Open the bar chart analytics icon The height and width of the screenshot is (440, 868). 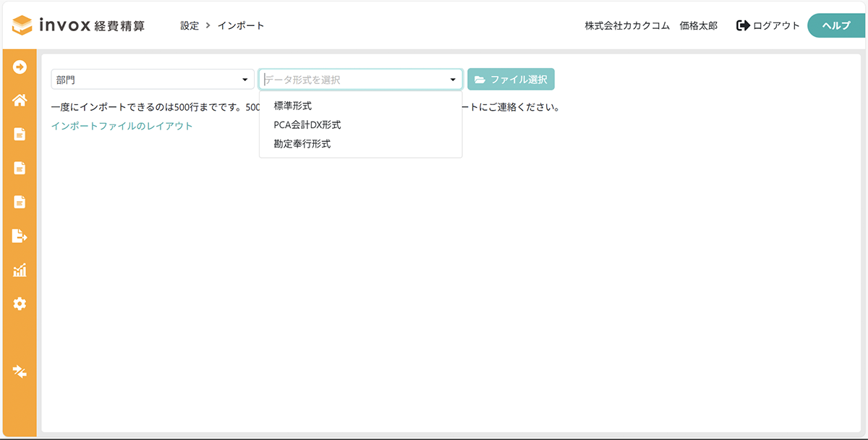click(x=20, y=270)
